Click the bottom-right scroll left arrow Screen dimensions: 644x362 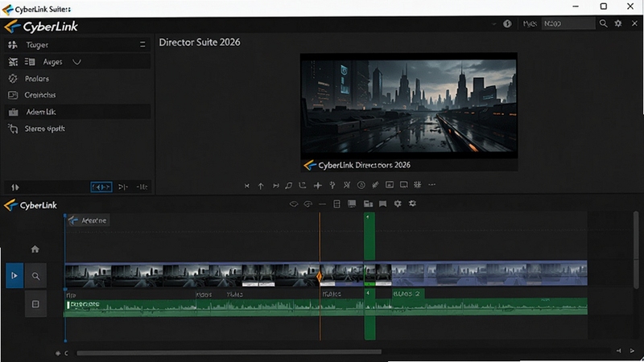click(618, 351)
